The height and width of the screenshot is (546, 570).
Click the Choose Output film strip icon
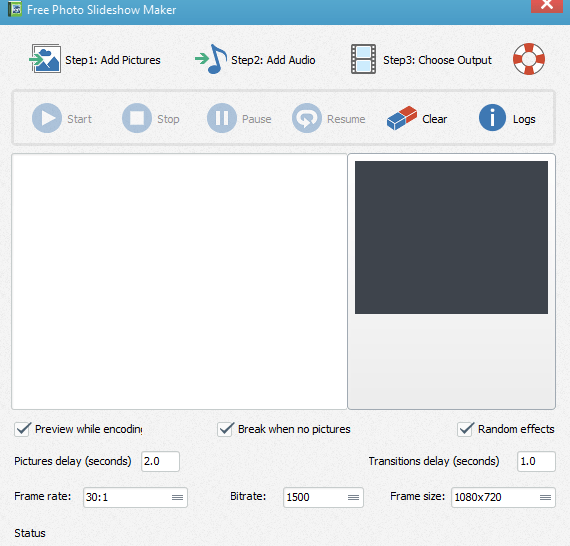pos(363,59)
